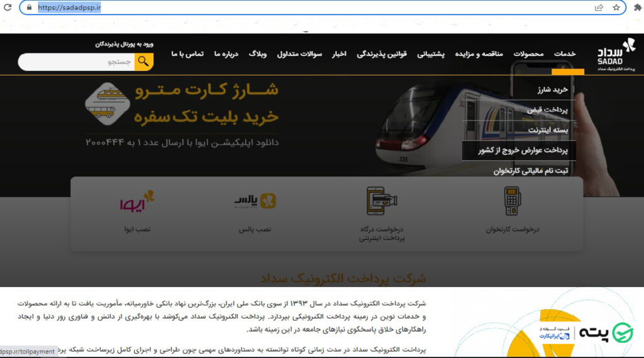644x358 pixels.
Task: Click the metro and bus banner icon
Action: (107, 104)
